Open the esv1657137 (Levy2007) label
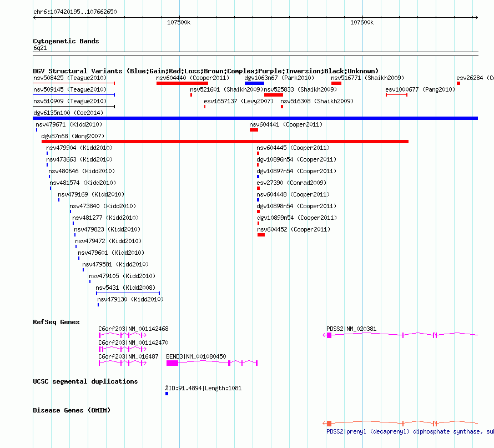 pos(239,101)
